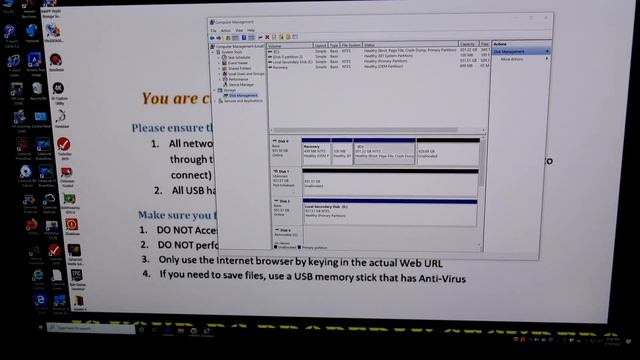640x360 pixels.
Task: Collapse the Storage tree node
Action: (215, 90)
